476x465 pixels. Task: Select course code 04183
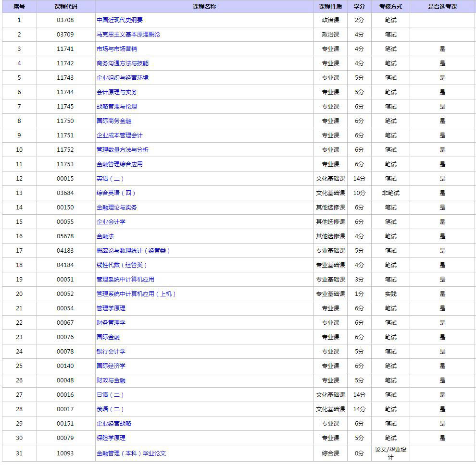(65, 251)
